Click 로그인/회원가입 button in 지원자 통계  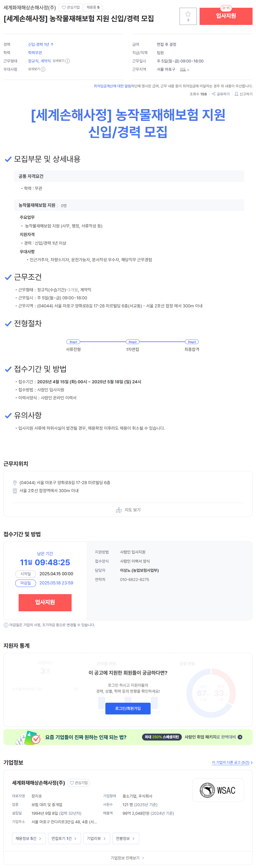click(128, 708)
